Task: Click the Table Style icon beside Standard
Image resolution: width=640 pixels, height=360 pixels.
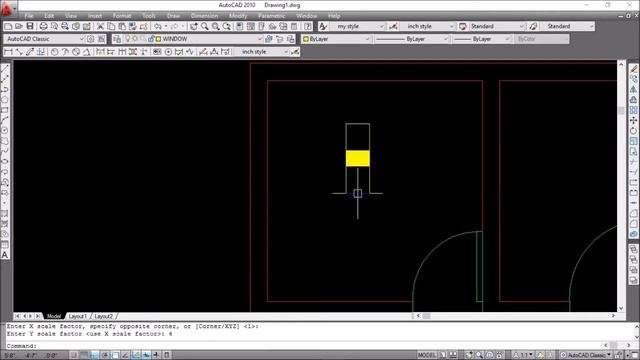Action: 463,27
